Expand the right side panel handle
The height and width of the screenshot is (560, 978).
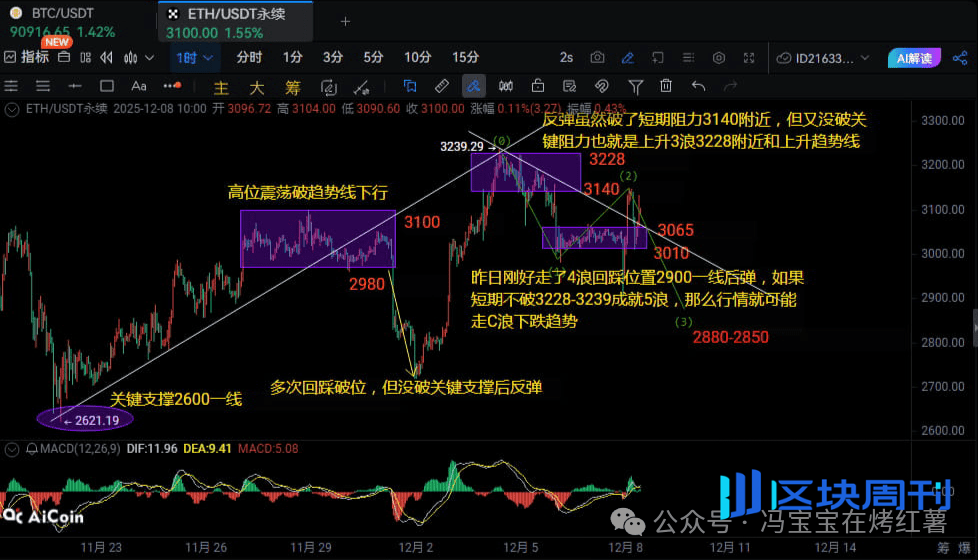tap(975, 328)
